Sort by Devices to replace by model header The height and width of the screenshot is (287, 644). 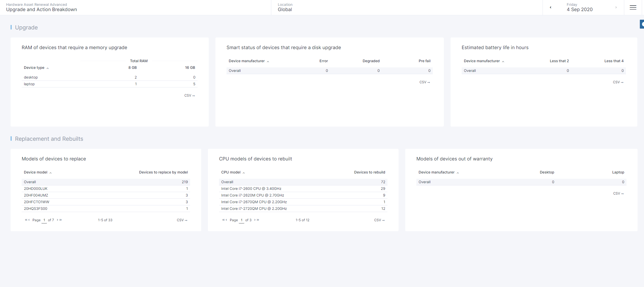click(163, 172)
